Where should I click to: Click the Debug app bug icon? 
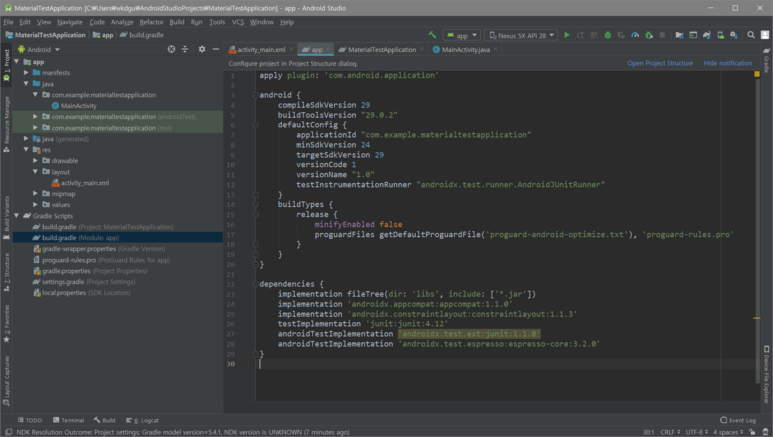click(x=608, y=35)
